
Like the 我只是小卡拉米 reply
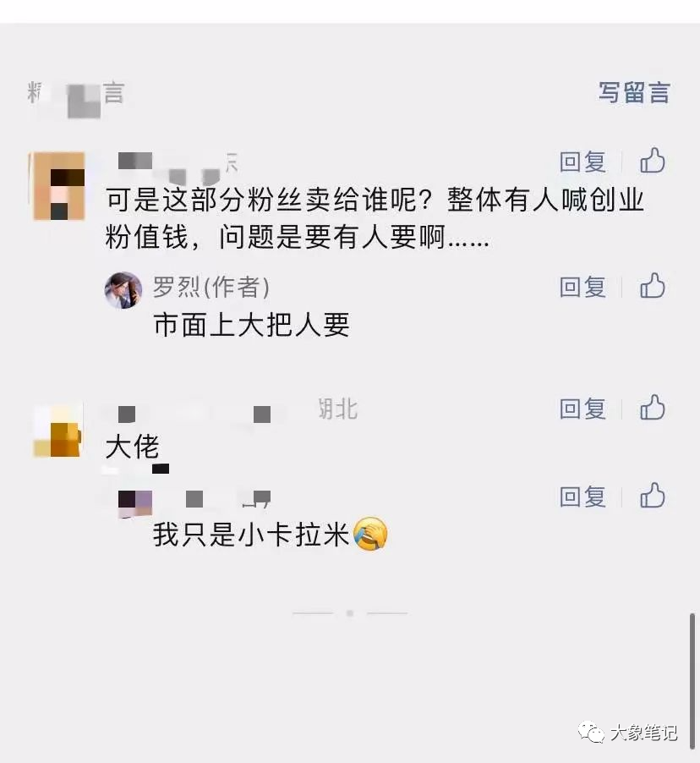click(x=653, y=496)
